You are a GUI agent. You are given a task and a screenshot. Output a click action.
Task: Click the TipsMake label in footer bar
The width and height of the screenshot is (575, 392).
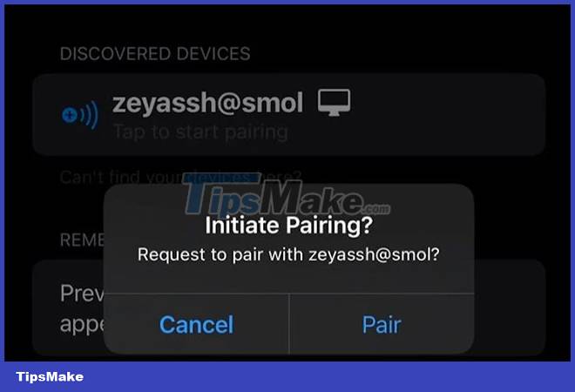pos(50,376)
